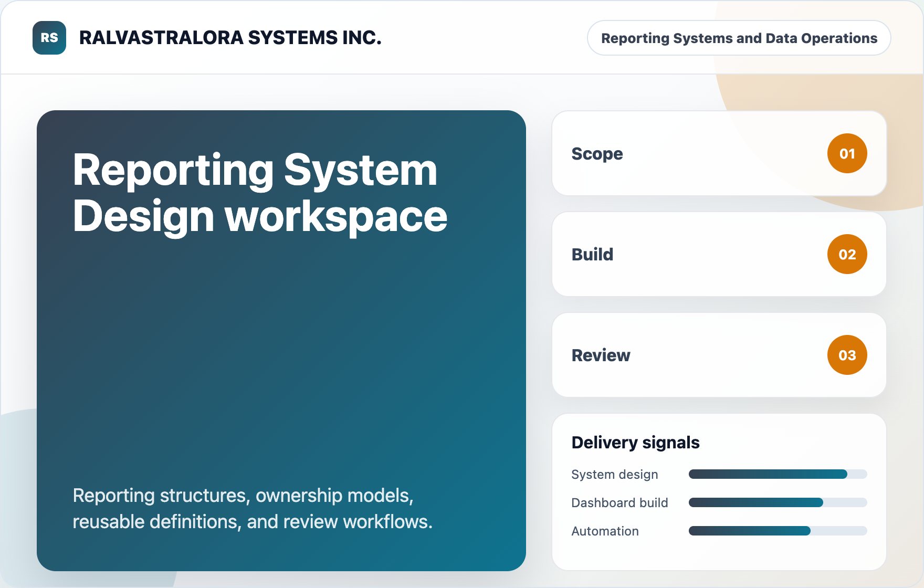Click the Automation progress bar
The width and height of the screenshot is (924, 588).
click(x=778, y=531)
